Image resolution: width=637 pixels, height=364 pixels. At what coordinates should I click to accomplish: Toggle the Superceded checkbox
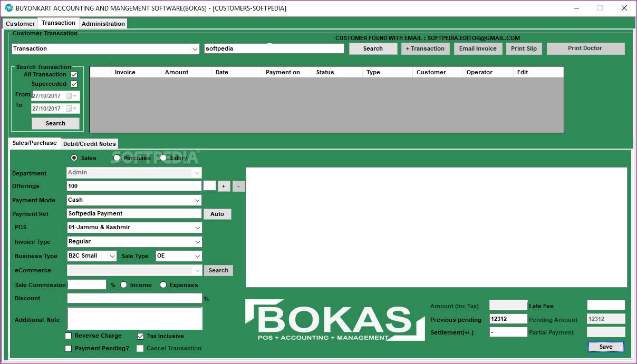[74, 84]
